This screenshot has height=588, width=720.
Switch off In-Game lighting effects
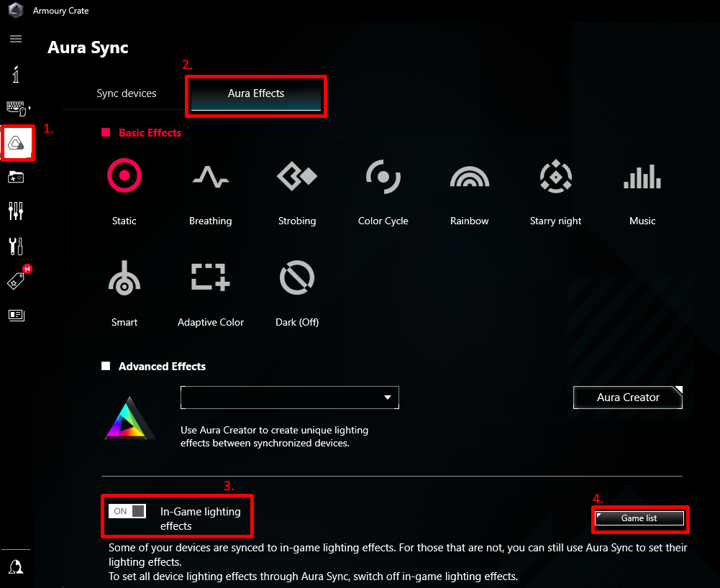(x=127, y=510)
